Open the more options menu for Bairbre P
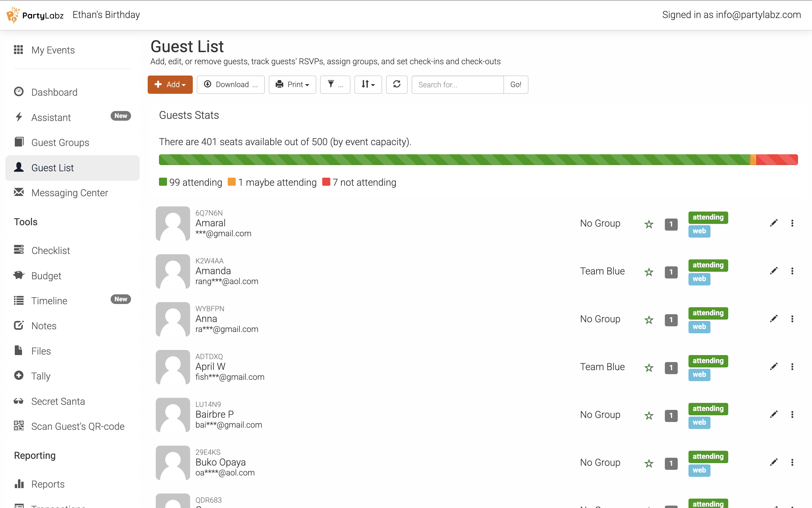Screen dimensions: 812x508 tap(792, 414)
